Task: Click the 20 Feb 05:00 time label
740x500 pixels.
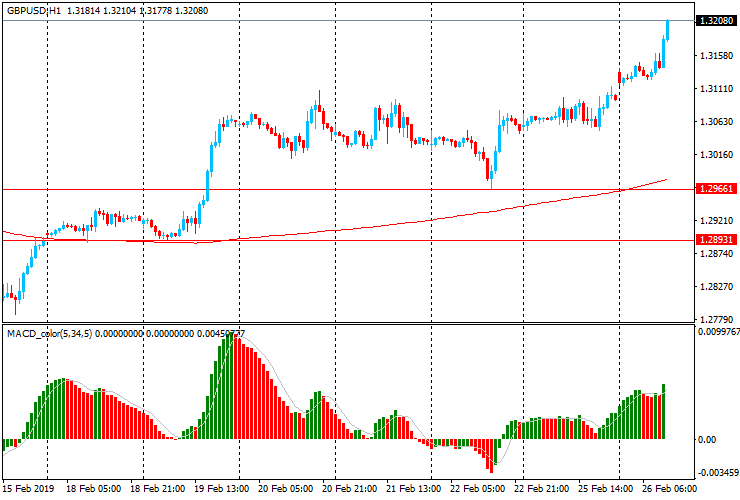Action: click(286, 489)
